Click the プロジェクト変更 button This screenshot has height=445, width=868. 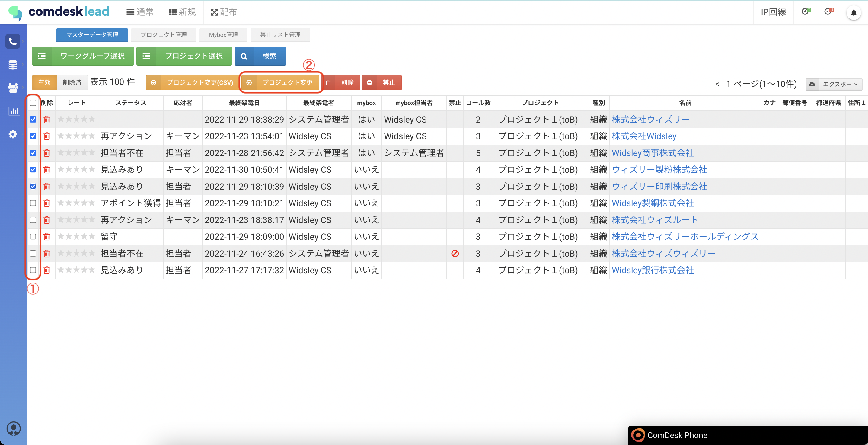281,83
